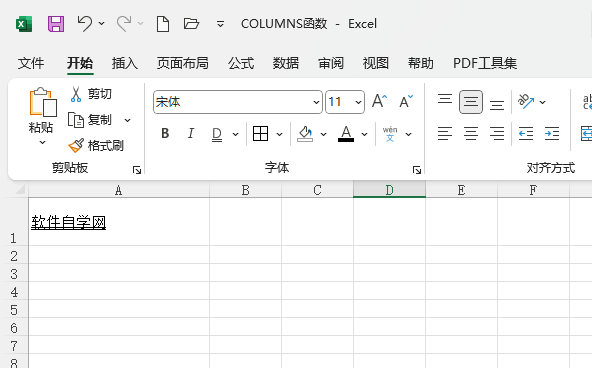Align text to bottom of cell
Viewport: 592px width, 368px height.
tap(497, 104)
